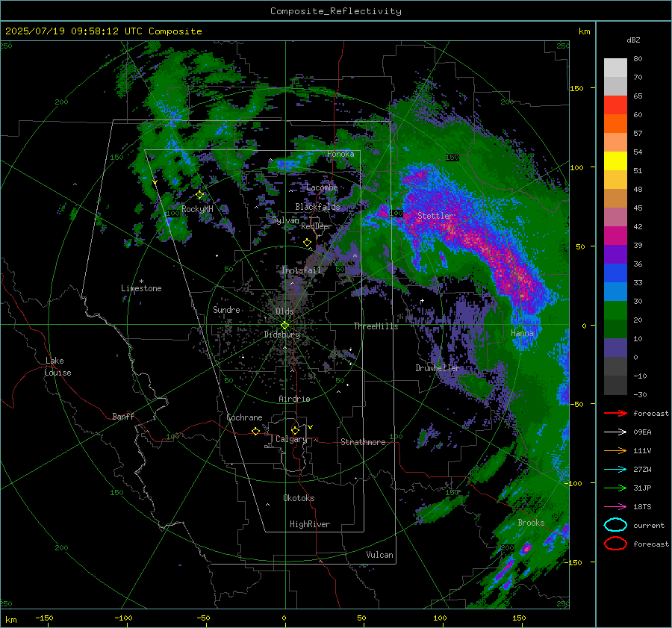Click the Sundre city label
Viewport: 672px width, 628px height.
[226, 309]
